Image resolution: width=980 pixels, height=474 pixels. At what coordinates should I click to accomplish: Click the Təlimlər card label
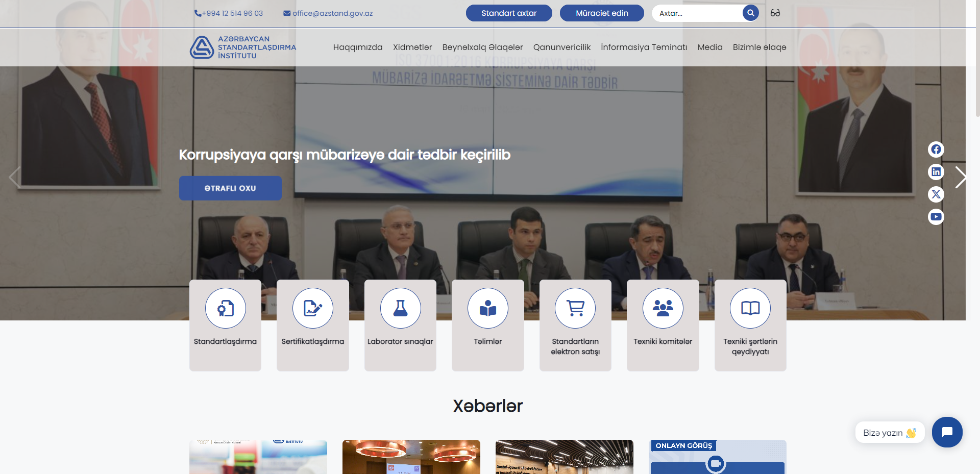point(488,341)
